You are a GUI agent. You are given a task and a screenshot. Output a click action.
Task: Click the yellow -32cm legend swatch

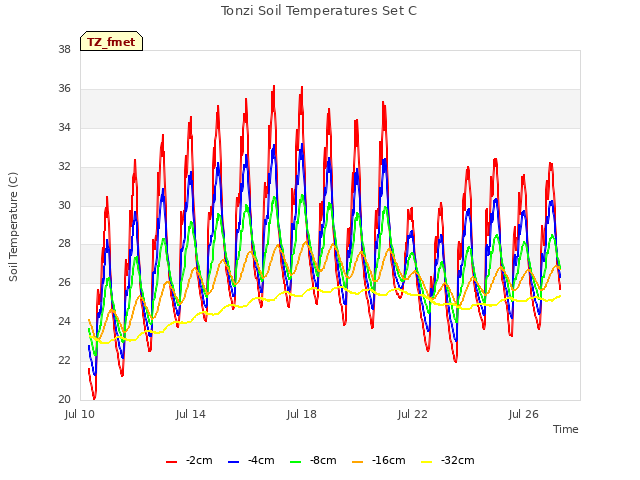click(x=426, y=462)
